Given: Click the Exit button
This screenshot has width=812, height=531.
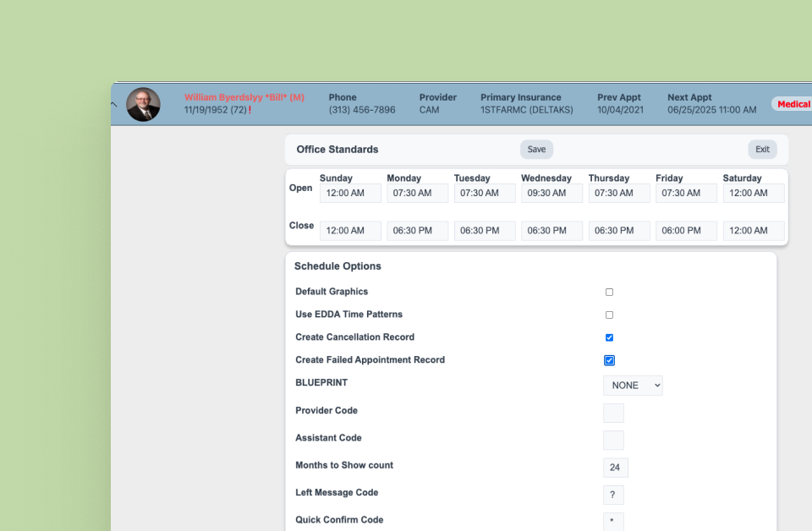Looking at the screenshot, I should (762, 150).
